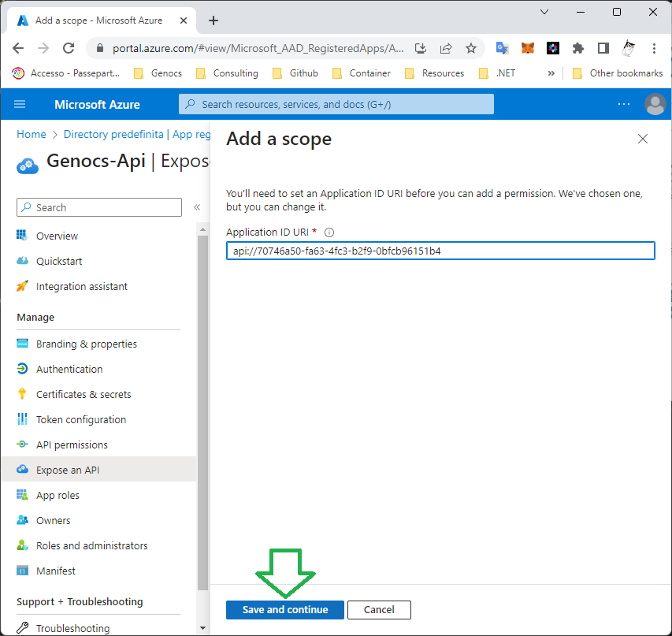672x636 pixels.
Task: Open a new browser tab
Action: [x=213, y=20]
